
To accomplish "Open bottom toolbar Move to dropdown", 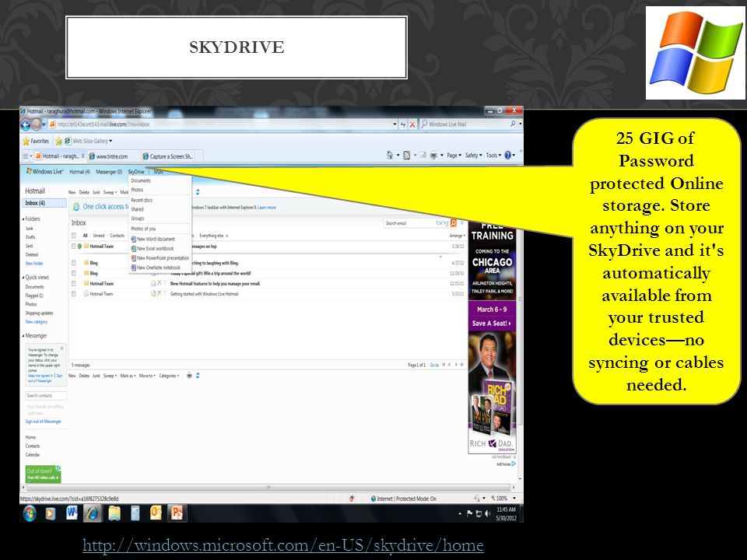I will 147,376.
